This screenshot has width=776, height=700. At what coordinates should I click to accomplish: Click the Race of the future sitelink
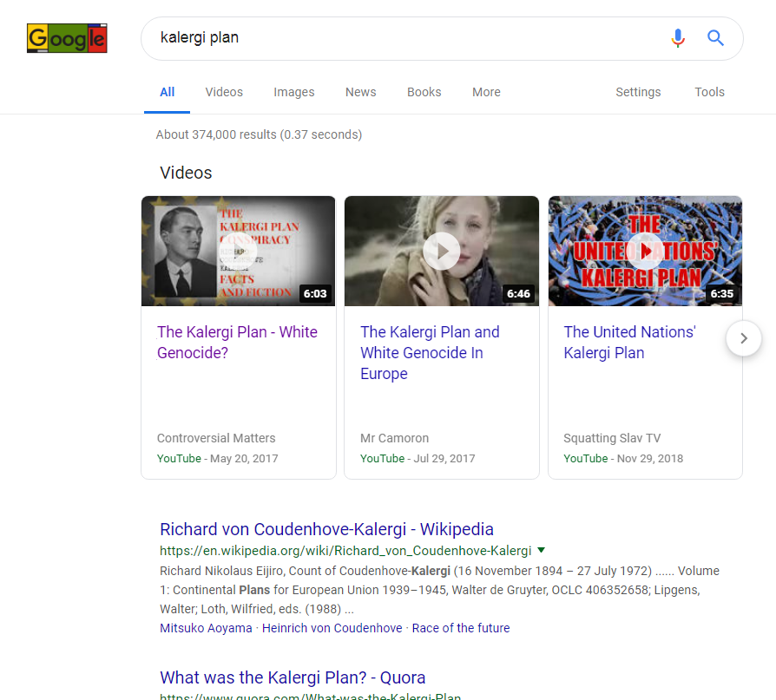click(x=461, y=628)
